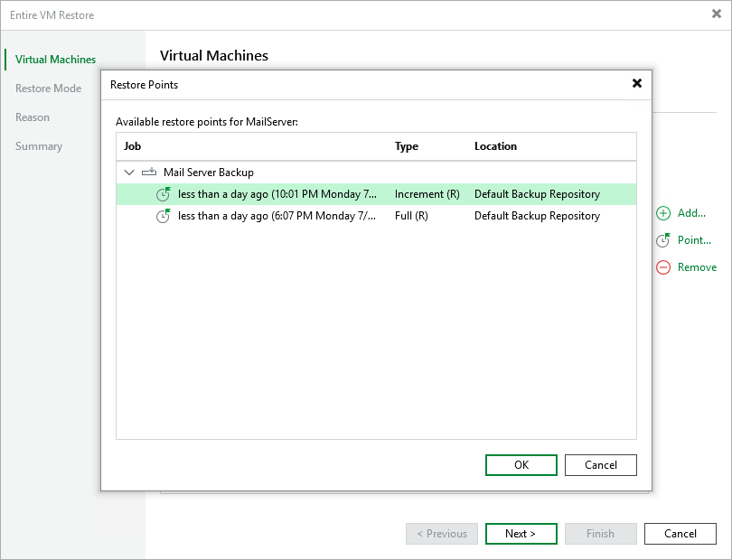Click Cancel in the Restore Points dialog

600,464
